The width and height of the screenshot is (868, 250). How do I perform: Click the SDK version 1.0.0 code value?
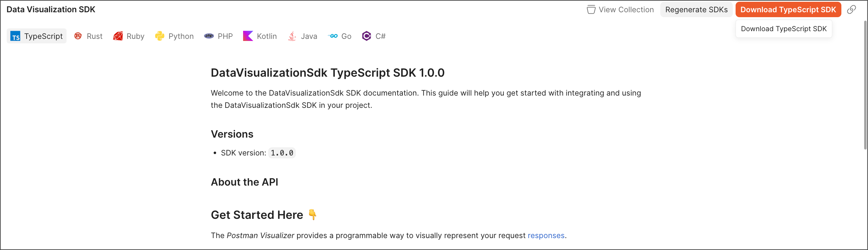(282, 153)
